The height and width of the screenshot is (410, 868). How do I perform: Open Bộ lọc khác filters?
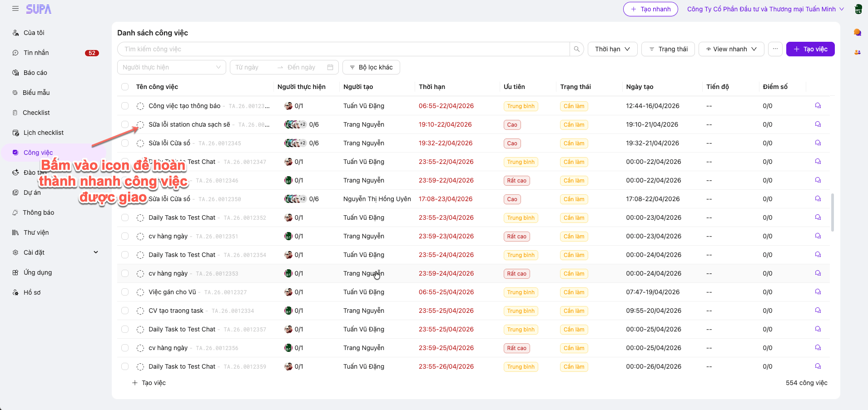371,67
